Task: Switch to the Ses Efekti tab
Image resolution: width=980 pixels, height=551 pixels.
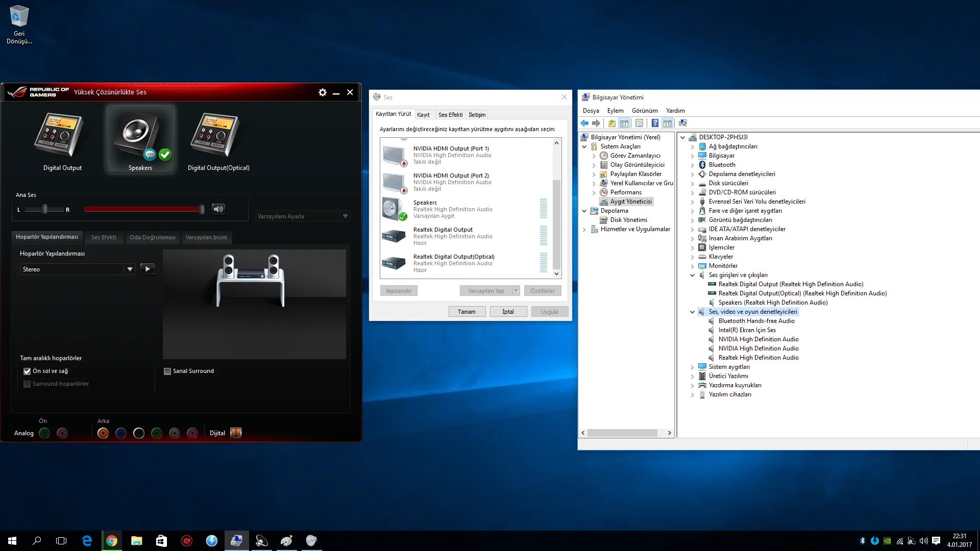Action: [104, 237]
